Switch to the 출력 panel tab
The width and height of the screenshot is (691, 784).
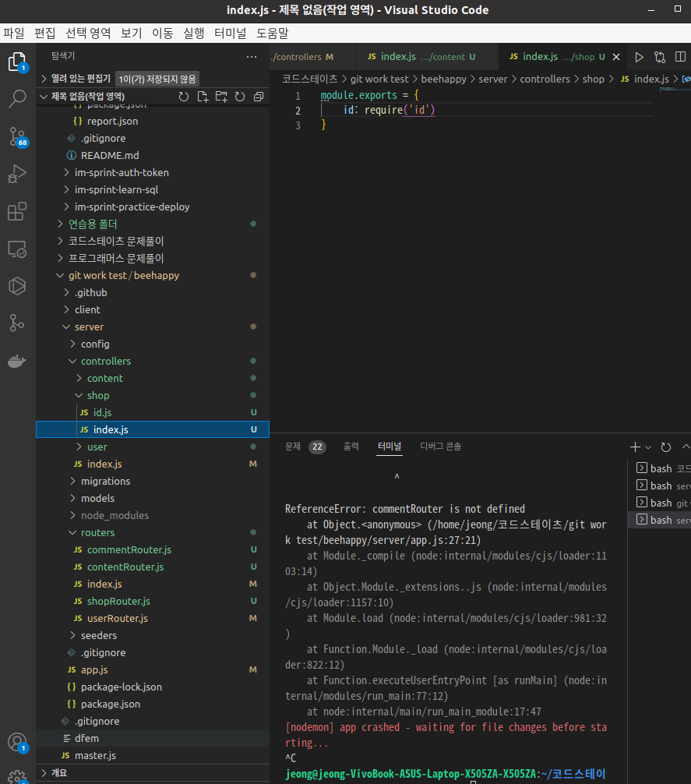click(x=351, y=446)
